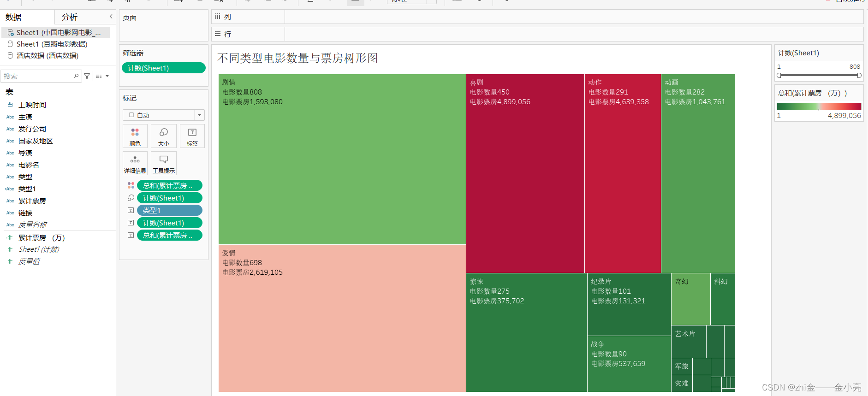Select the 纪录片 treemap block
The height and width of the screenshot is (396, 868).
pyautogui.click(x=629, y=304)
